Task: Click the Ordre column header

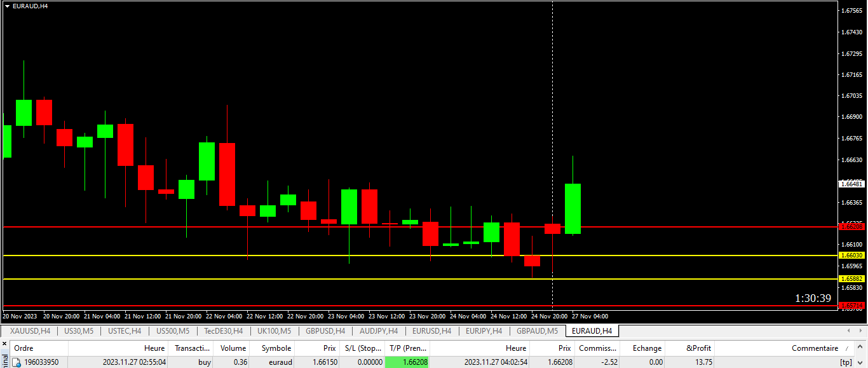Action: (24, 348)
